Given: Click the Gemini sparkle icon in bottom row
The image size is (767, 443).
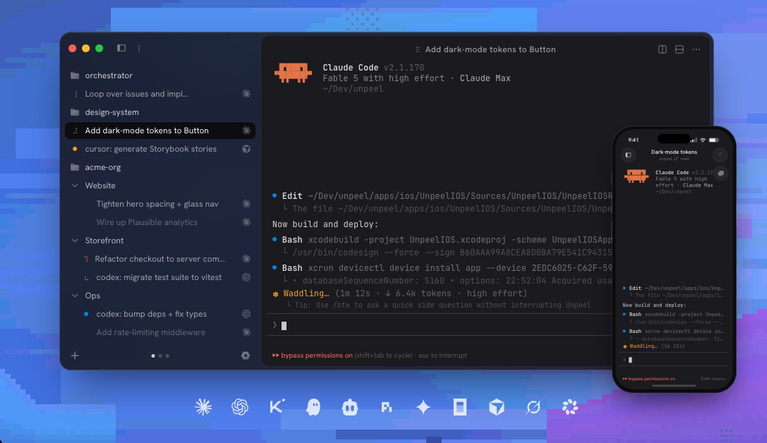Looking at the screenshot, I should point(423,407).
